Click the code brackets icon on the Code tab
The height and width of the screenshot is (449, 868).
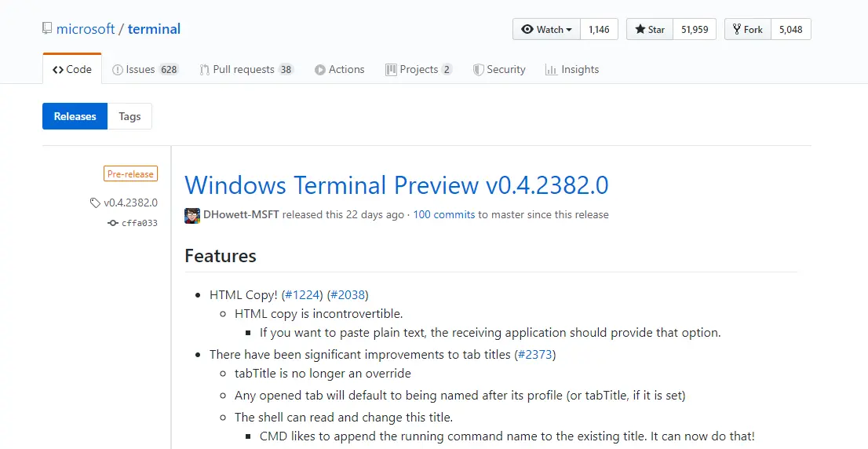58,70
